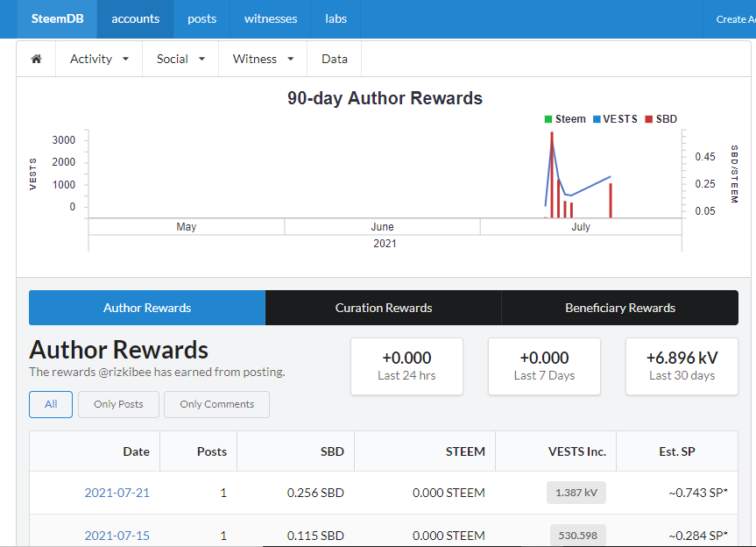
Task: Select the All filter button
Action: pos(51,404)
